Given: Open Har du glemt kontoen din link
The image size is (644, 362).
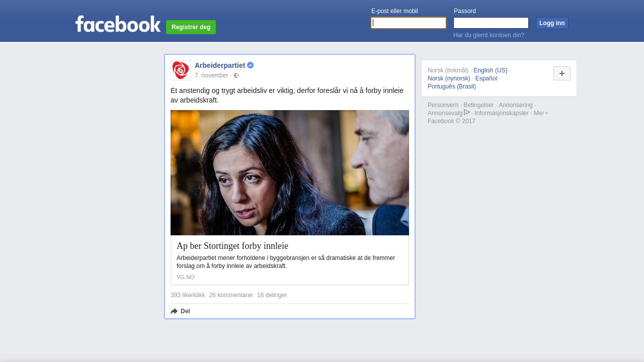Looking at the screenshot, I should pos(489,35).
